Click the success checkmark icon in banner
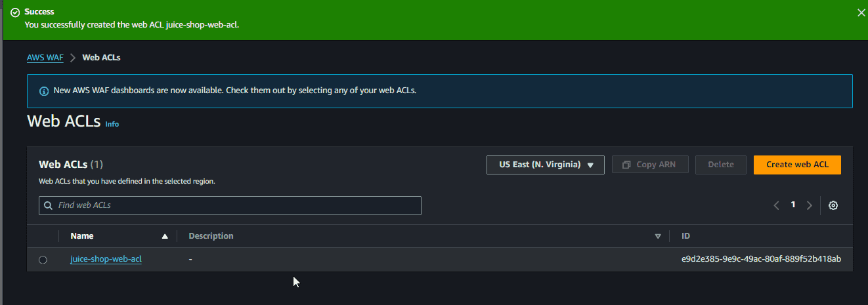This screenshot has width=868, height=305. [15, 12]
